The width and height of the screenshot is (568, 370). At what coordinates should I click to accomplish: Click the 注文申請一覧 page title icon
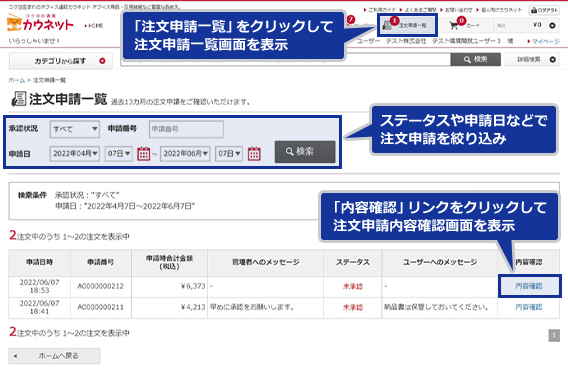tap(19, 99)
